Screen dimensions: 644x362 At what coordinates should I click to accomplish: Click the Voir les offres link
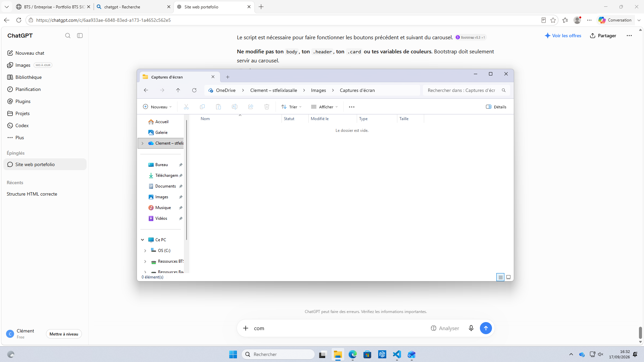[x=563, y=36]
